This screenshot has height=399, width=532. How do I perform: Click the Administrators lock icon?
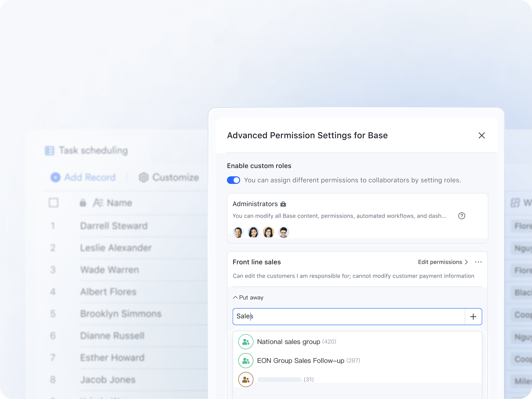283,204
